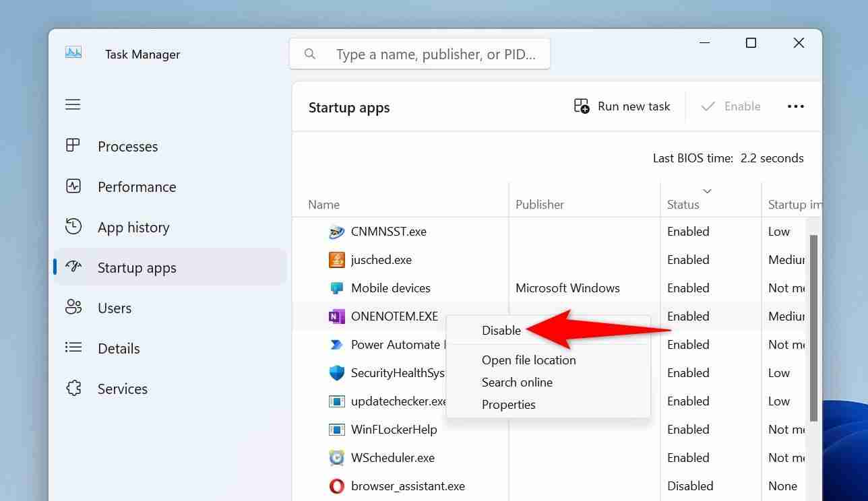Click the Opera icon beside browser_assistant.exe
Viewport: 868px width, 501px height.
336,486
